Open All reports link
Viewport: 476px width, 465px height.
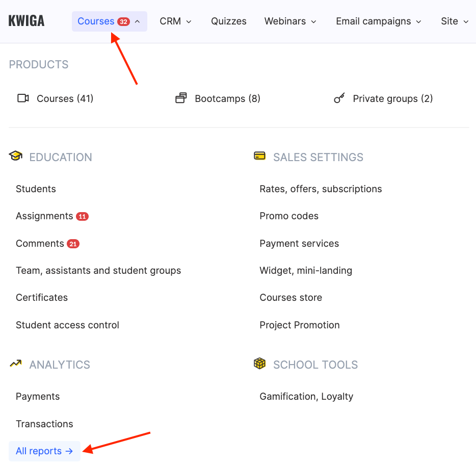[44, 451]
